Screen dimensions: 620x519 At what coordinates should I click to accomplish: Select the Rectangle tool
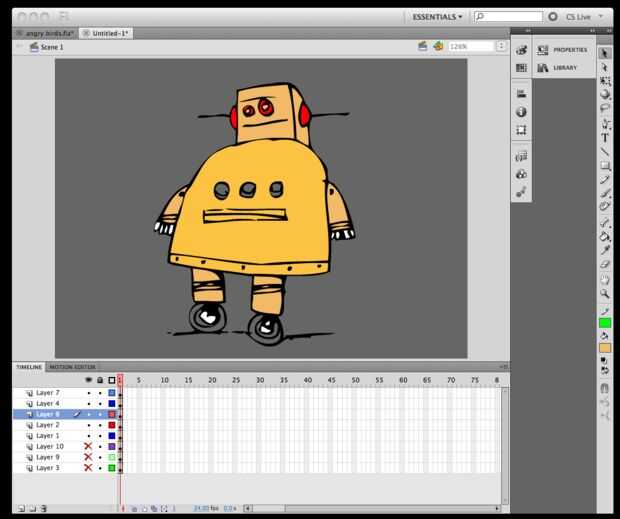pyautogui.click(x=605, y=166)
